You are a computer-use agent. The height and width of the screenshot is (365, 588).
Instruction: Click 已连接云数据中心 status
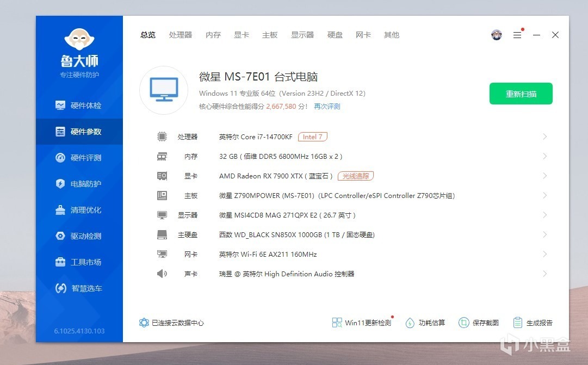(x=171, y=323)
